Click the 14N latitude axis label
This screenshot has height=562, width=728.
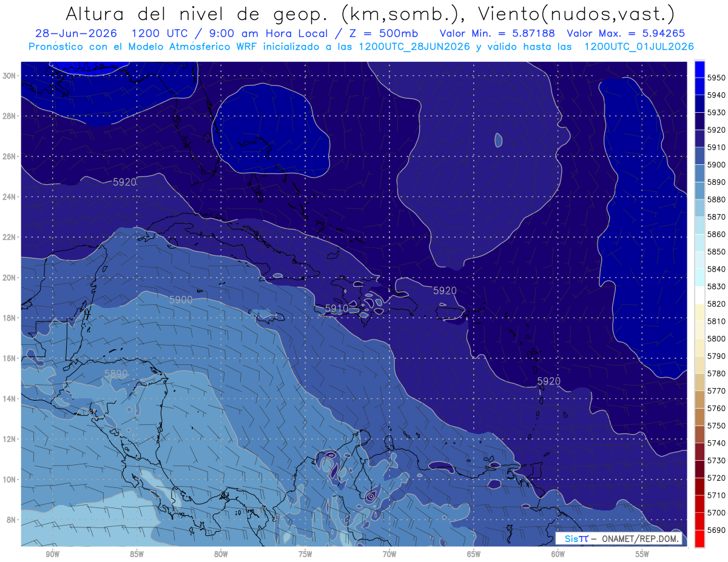pyautogui.click(x=9, y=398)
